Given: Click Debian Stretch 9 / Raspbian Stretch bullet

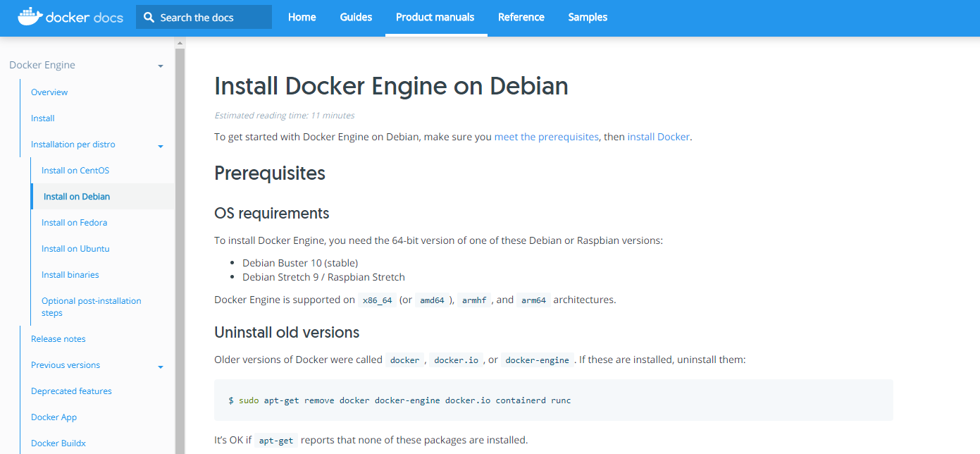Looking at the screenshot, I should pos(323,277).
